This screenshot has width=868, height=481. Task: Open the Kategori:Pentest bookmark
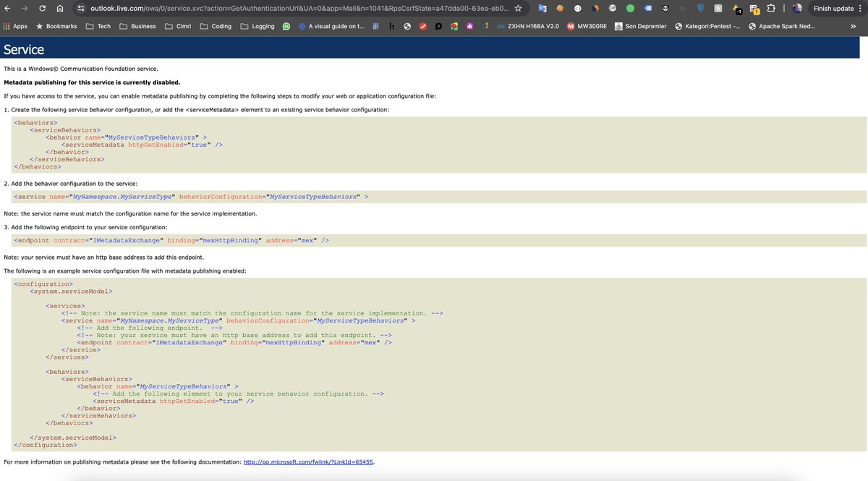tap(707, 26)
